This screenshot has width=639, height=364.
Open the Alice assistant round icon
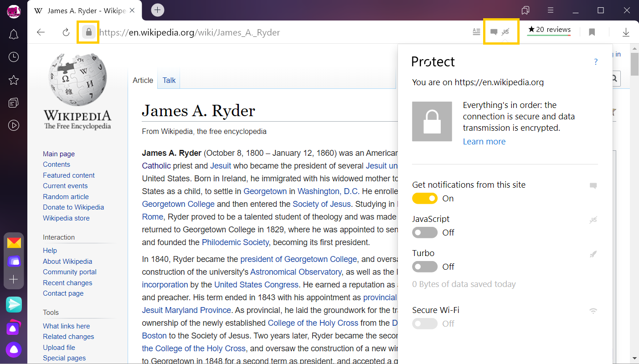[14, 349]
